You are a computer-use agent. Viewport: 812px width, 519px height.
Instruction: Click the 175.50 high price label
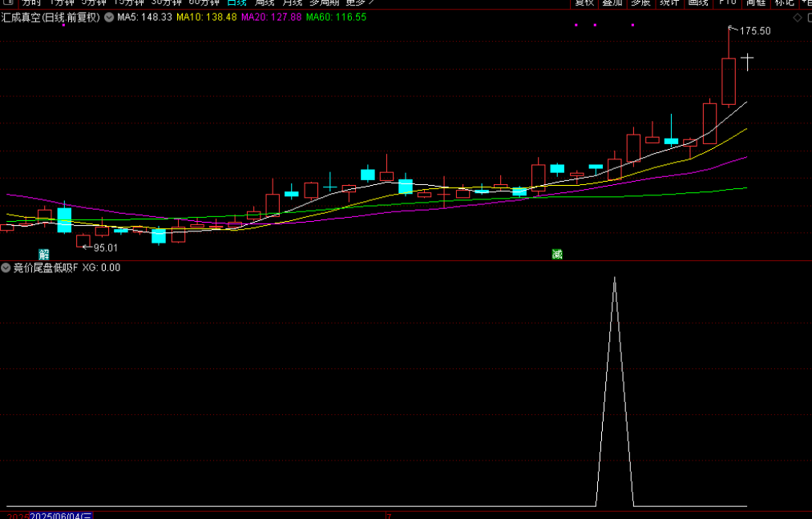[x=754, y=31]
